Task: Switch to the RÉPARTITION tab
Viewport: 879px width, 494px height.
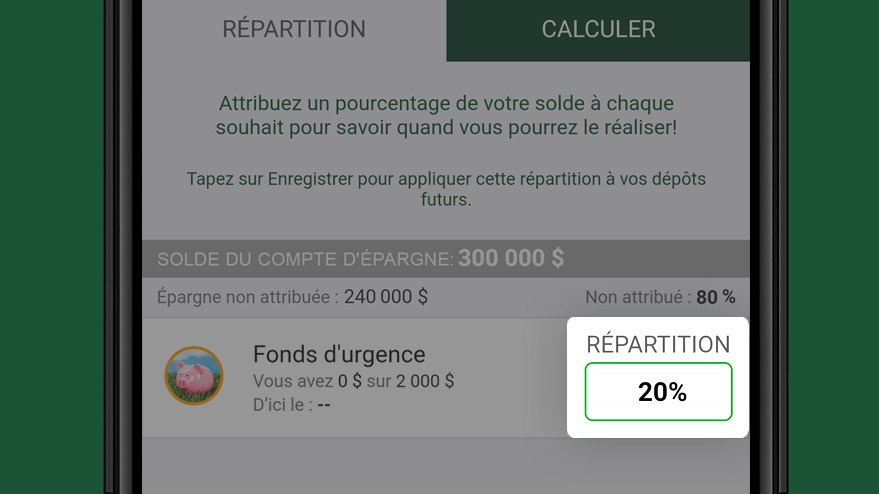Action: pyautogui.click(x=294, y=30)
